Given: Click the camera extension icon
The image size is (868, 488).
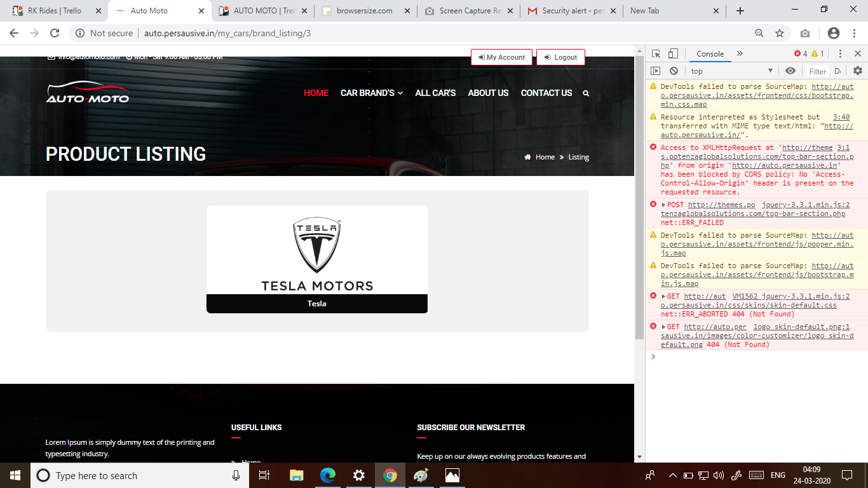Looking at the screenshot, I should [x=805, y=33].
